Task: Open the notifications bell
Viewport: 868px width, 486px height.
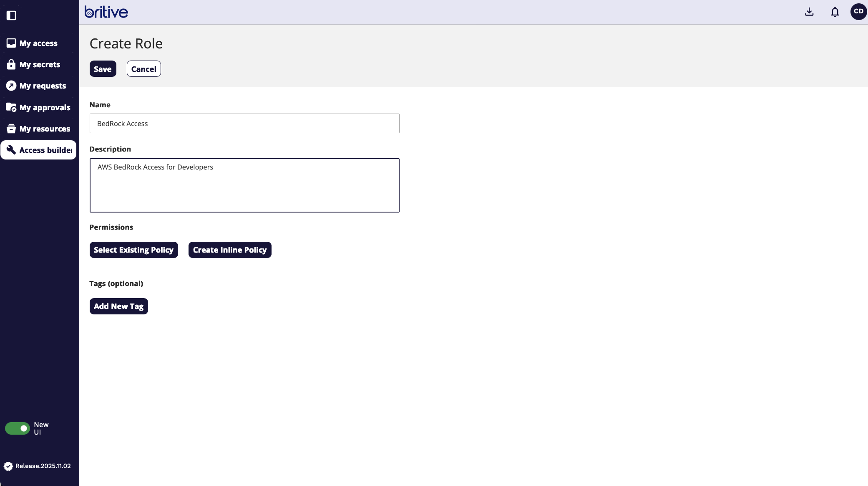Action: pos(835,12)
